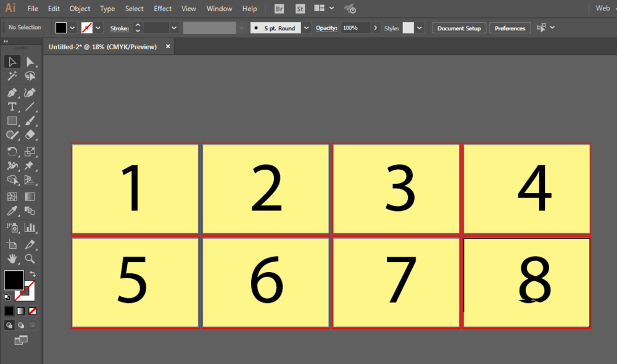Pick the Column Graph tool
Viewport: 617px width, 364px height.
[30, 228]
